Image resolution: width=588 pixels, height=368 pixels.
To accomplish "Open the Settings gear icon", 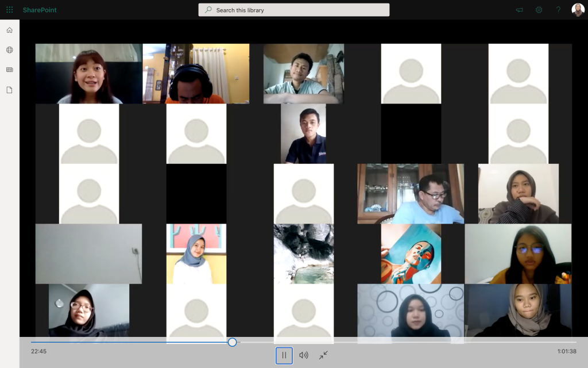I will (x=539, y=10).
